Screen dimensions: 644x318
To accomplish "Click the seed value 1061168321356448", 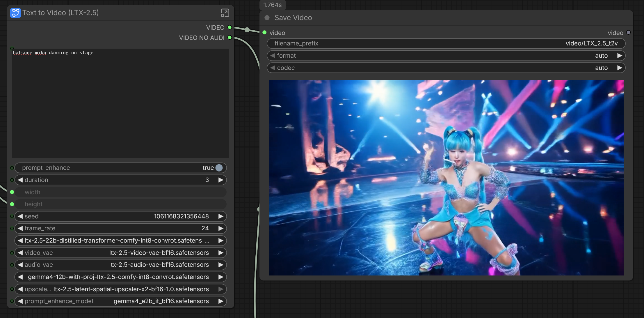I will click(181, 216).
